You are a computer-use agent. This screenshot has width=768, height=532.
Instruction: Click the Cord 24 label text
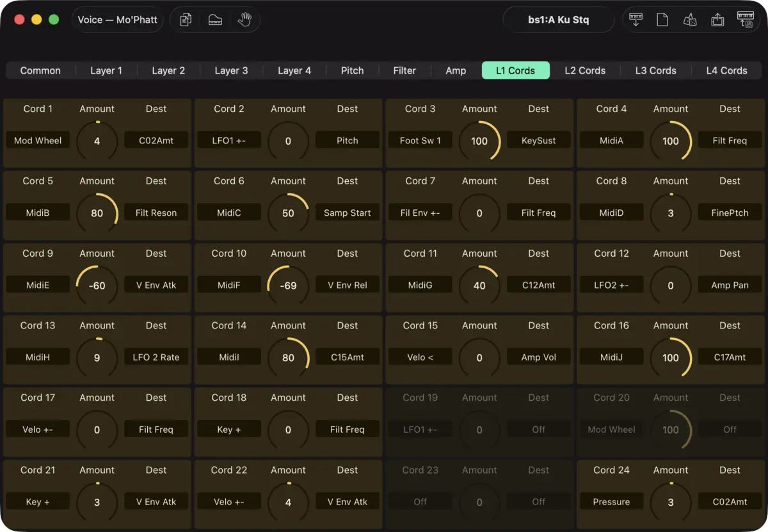pyautogui.click(x=611, y=470)
